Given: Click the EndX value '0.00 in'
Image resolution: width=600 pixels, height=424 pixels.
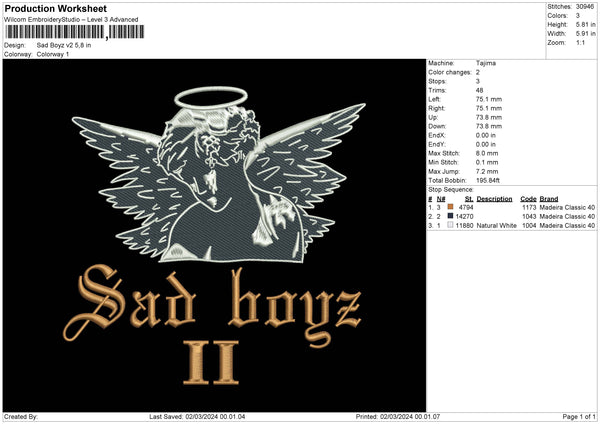Looking at the screenshot, I should [x=486, y=135].
